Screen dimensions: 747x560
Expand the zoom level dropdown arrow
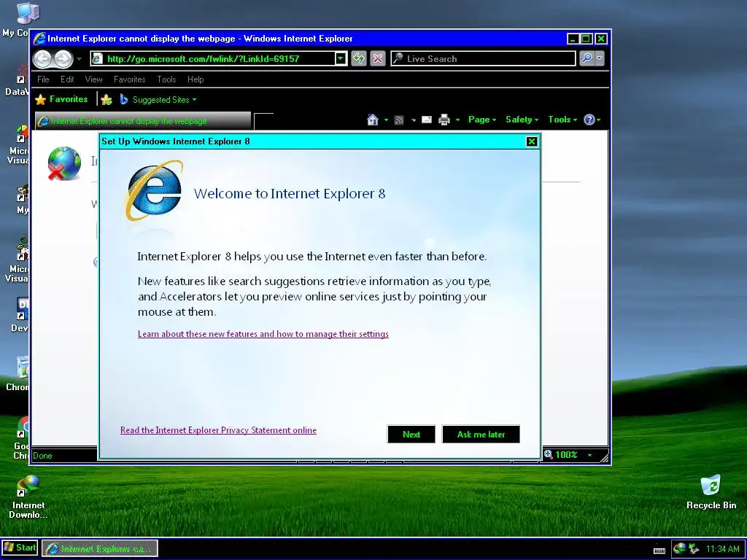589,455
